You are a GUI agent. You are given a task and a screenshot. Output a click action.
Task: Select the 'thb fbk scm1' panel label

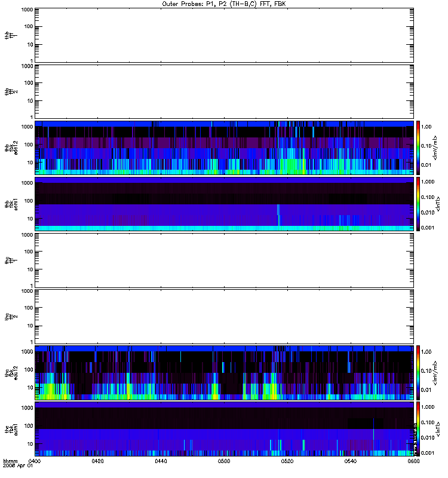click(11, 204)
